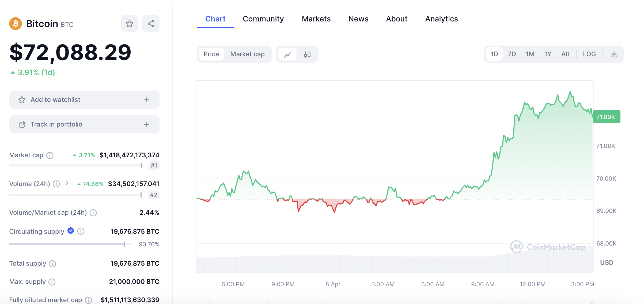This screenshot has width=644, height=304.
Task: Click Track in portfolio button
Action: coord(56,124)
